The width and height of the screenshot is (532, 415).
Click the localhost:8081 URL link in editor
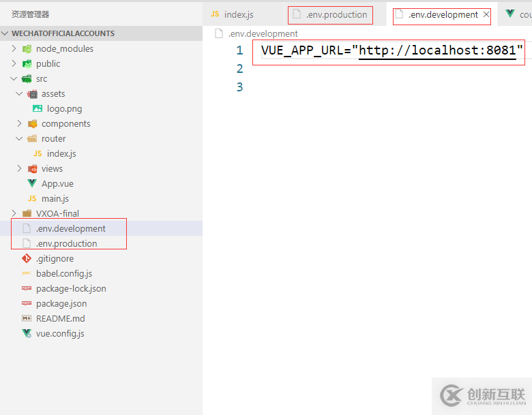437,50
